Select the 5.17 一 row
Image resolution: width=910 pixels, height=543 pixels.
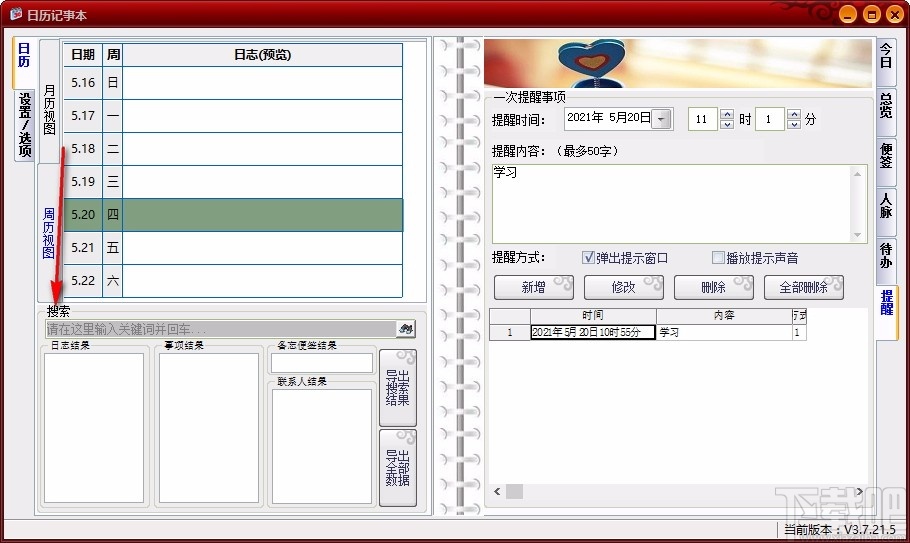click(233, 116)
